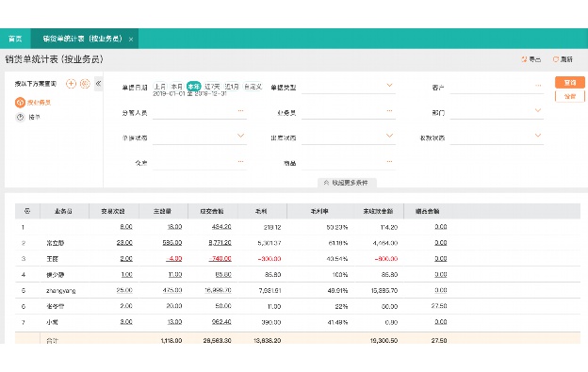Collapse the left scheme panel with double-chevron

(x=98, y=84)
